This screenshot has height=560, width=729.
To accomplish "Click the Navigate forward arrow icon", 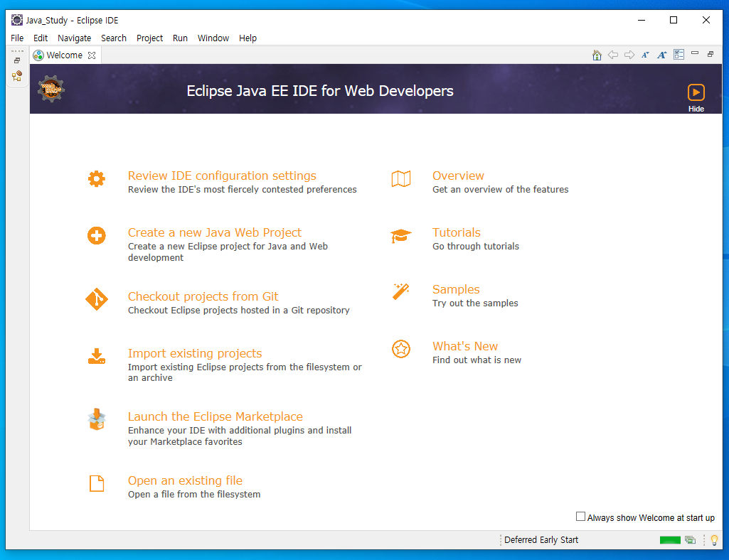I will tap(629, 55).
